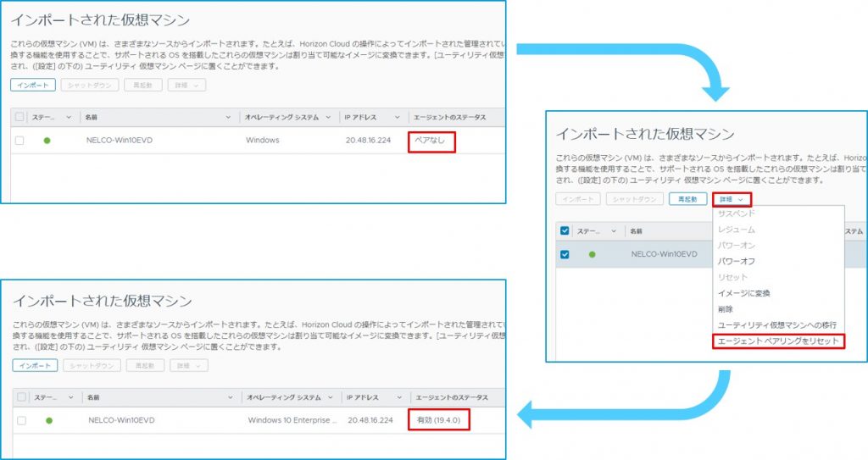Choose パワーオフ from the 詳細 menu
Screen dimensions: 868x460
737,261
